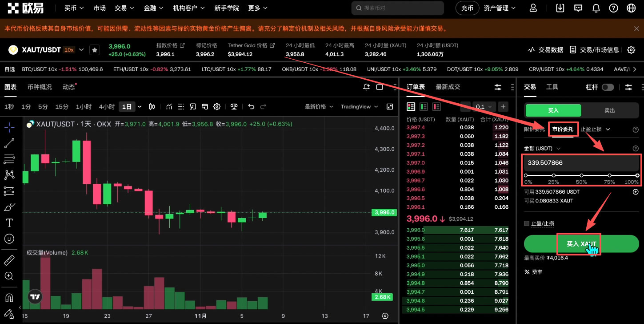
Task: Open the price alert bell icon
Action: pos(366,87)
